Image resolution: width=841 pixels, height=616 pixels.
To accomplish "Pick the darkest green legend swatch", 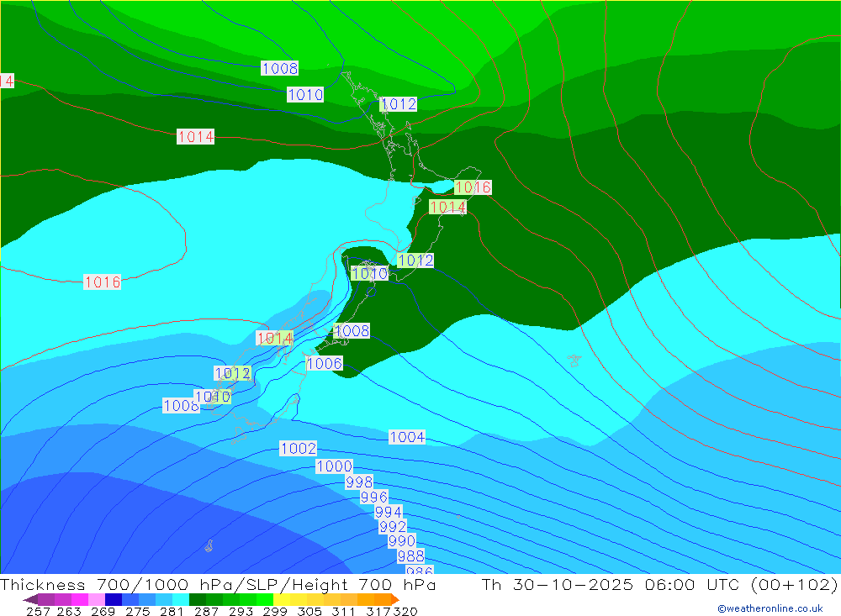I will (198, 599).
